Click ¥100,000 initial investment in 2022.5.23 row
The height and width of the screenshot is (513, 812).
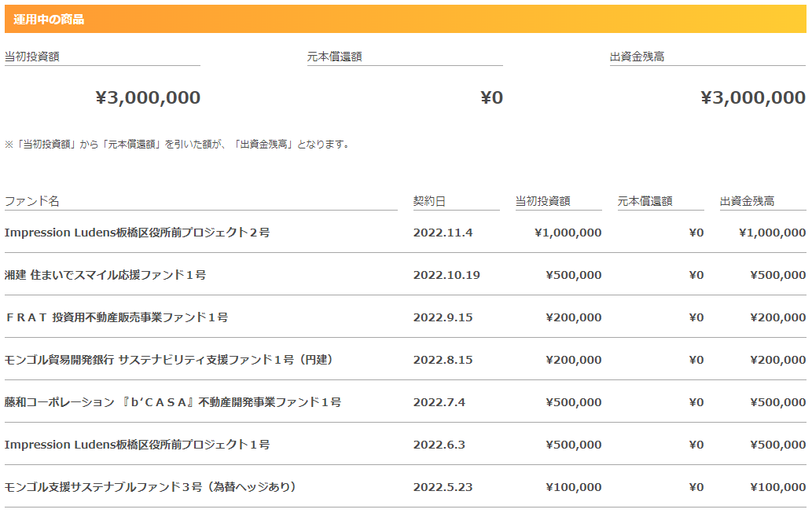tap(574, 487)
